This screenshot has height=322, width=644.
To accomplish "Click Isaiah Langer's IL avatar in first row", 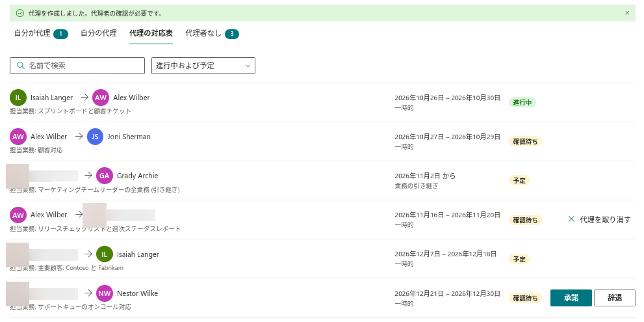I will 18,98.
